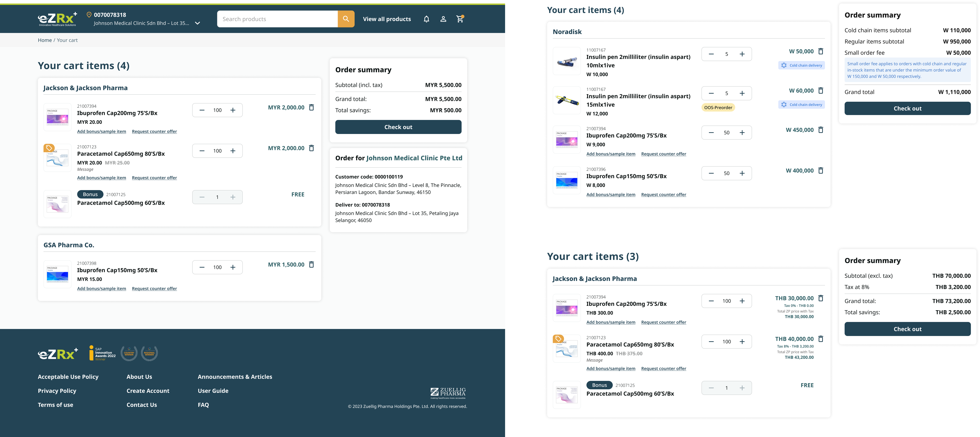Viewport: 980px width, 437px height.
Task: Click the SAP Innovation Awards 2022 badge
Action: [x=103, y=353]
